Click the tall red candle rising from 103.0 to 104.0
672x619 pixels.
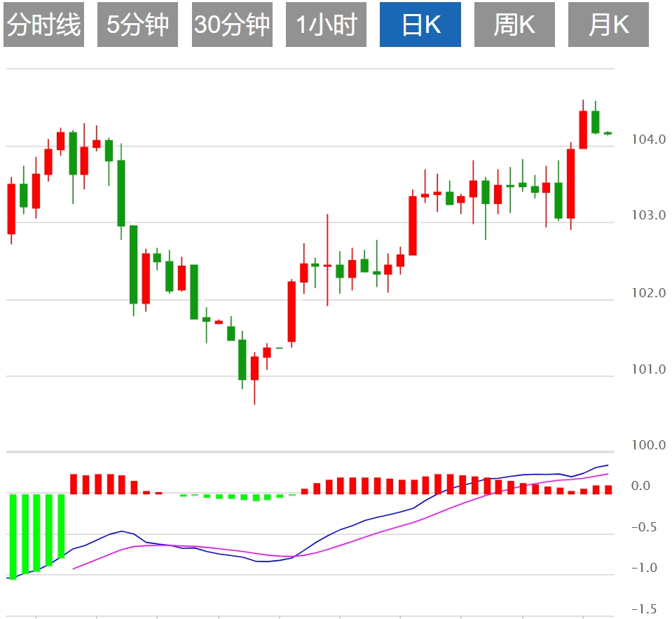click(571, 184)
